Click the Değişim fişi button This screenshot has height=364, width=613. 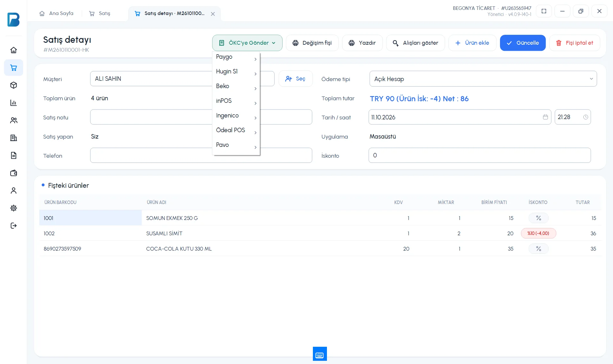tap(312, 43)
